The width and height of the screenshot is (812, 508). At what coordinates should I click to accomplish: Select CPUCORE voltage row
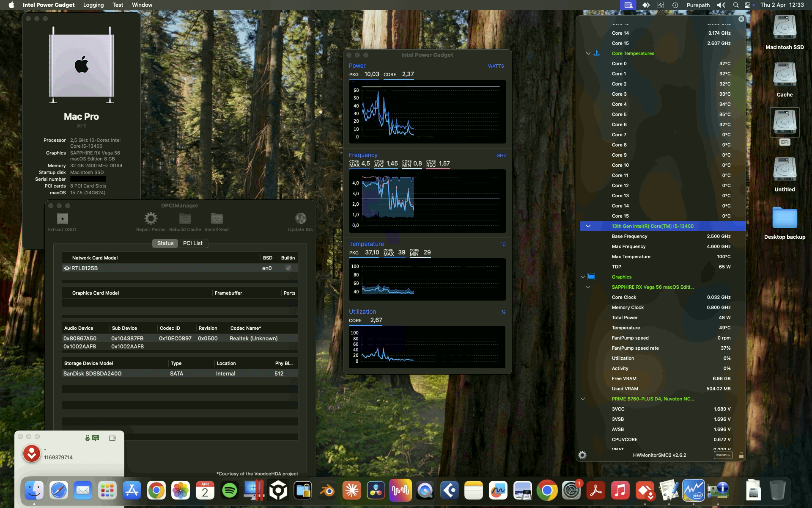(662, 439)
